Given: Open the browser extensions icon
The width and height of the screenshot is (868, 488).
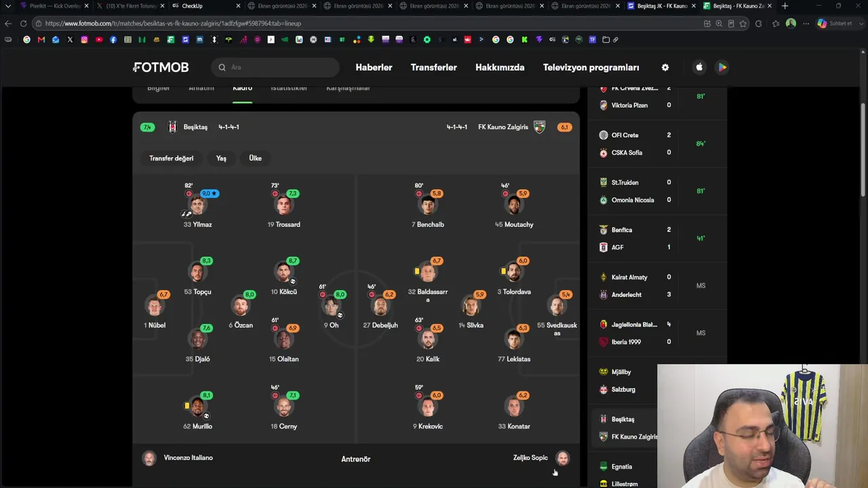Looking at the screenshot, I should (758, 23).
